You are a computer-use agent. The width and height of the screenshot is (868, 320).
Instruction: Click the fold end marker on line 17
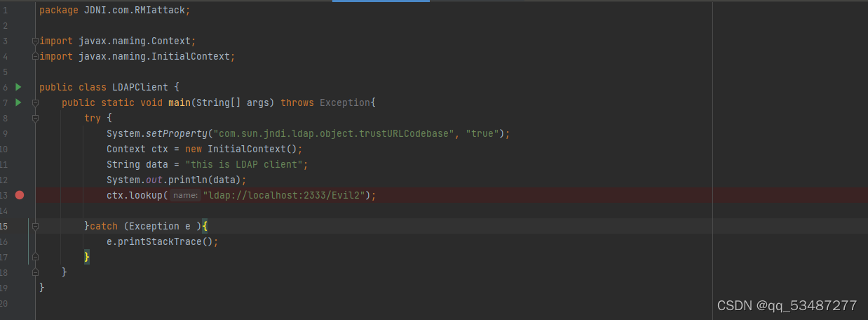(35, 257)
